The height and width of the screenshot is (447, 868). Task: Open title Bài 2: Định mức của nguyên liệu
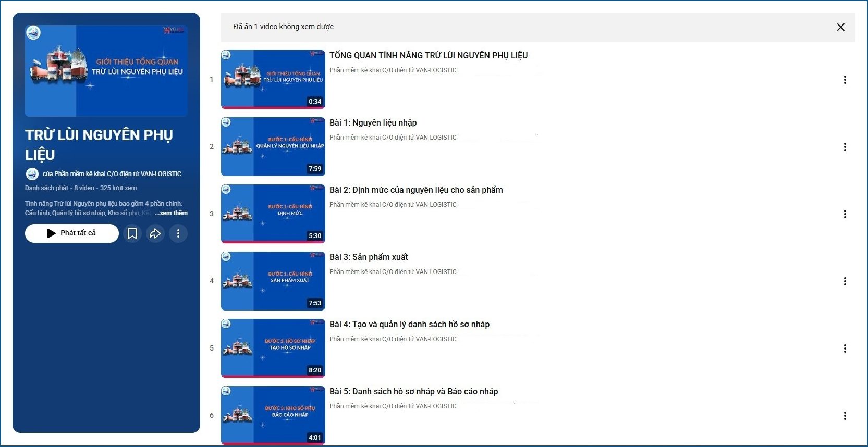pyautogui.click(x=415, y=190)
